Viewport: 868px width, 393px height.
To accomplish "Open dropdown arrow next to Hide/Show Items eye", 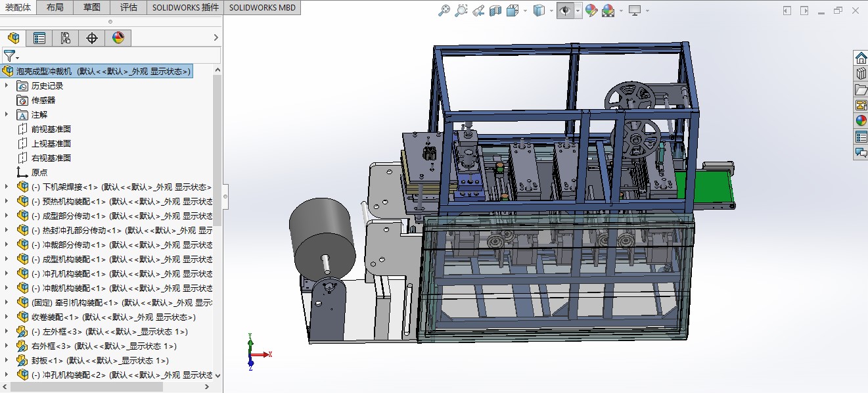I will point(578,11).
